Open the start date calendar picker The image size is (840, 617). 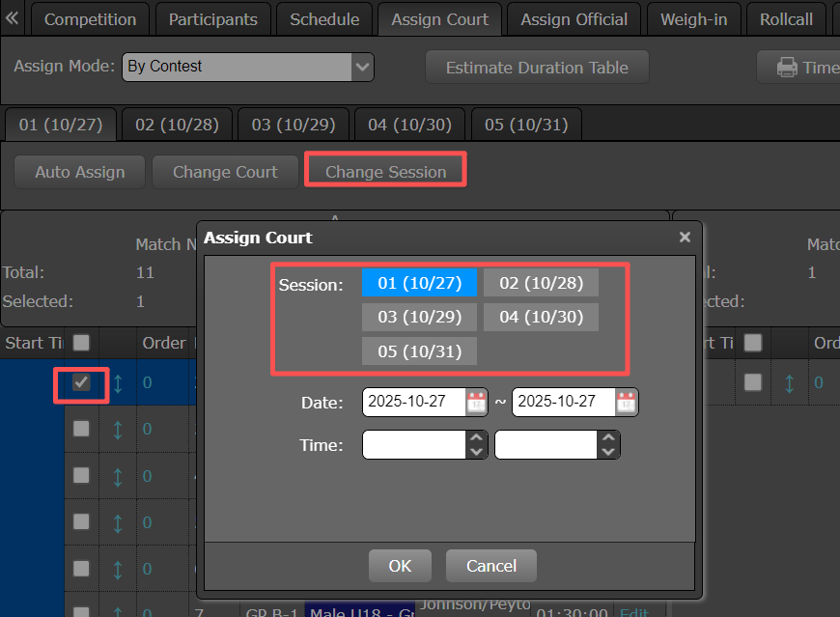pos(476,402)
